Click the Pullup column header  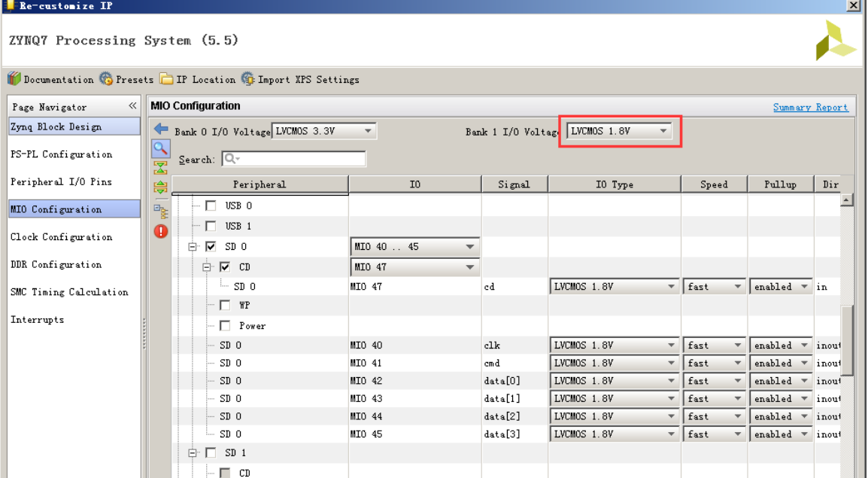(x=781, y=184)
